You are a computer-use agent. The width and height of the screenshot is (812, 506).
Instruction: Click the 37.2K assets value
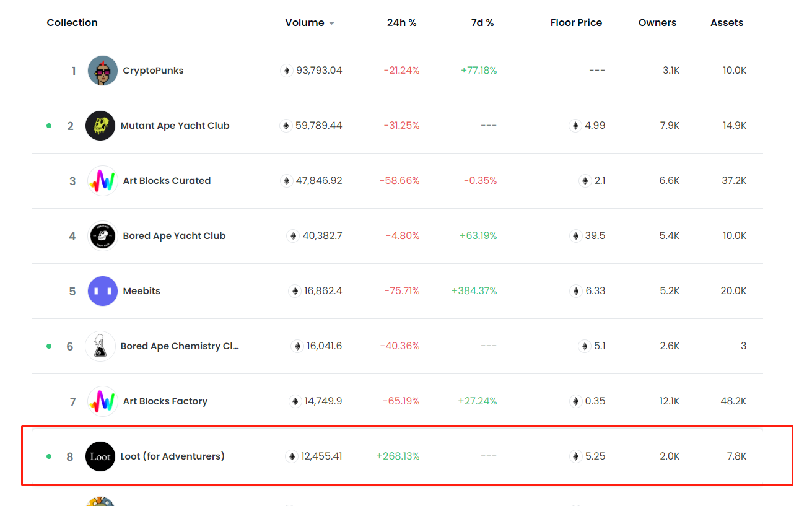(733, 181)
